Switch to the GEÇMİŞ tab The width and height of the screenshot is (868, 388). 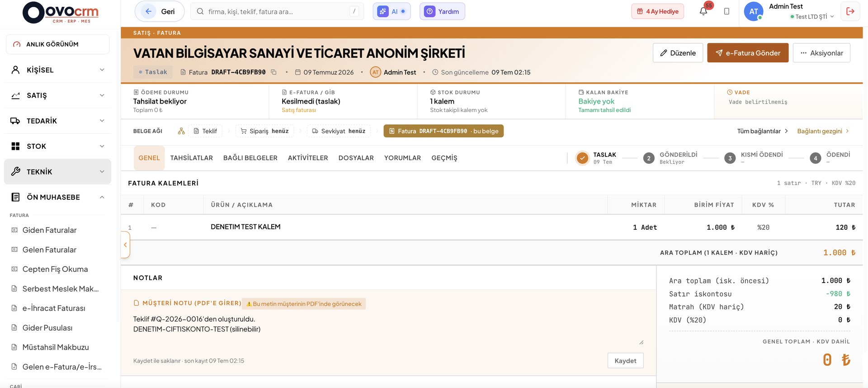[444, 158]
